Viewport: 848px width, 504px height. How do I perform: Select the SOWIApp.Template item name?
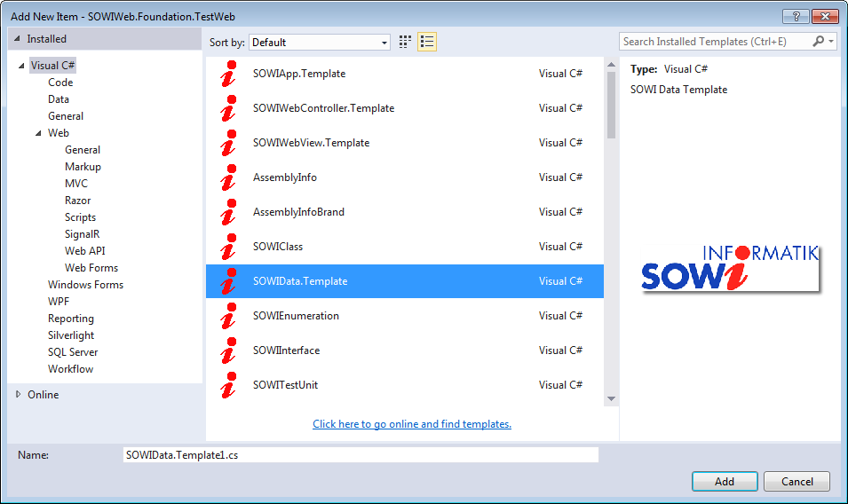click(299, 74)
